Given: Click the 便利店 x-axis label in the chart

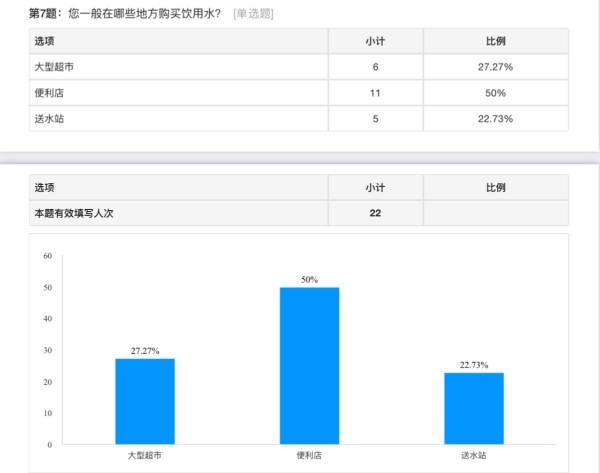Looking at the screenshot, I should coord(310,455).
